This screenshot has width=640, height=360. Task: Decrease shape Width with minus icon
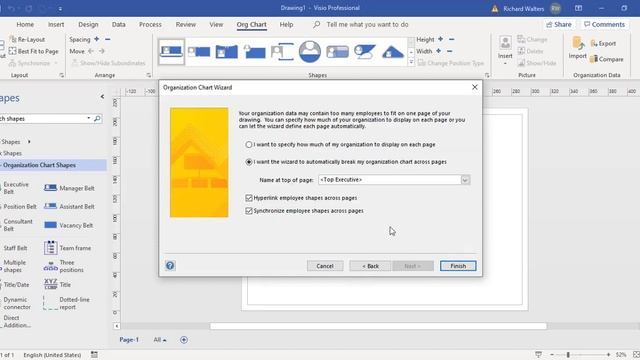(449, 51)
